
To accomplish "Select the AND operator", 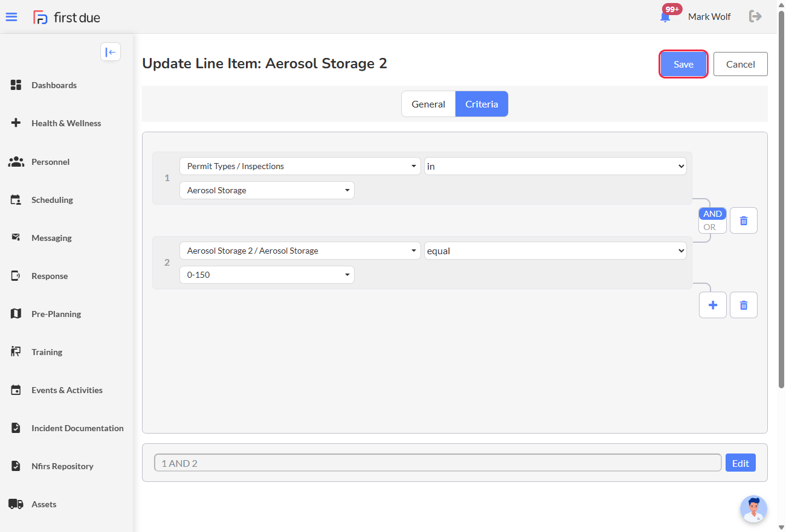I will click(713, 214).
